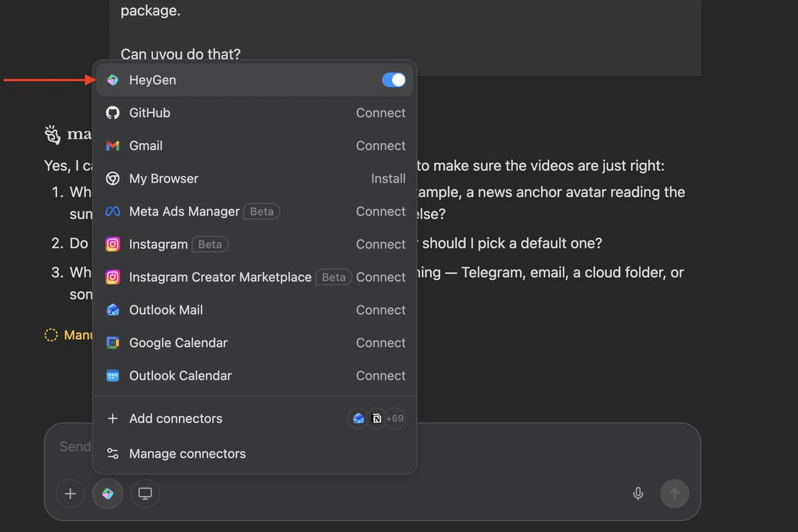Click the My Browser Chrome icon
798x532 pixels.
(x=112, y=178)
